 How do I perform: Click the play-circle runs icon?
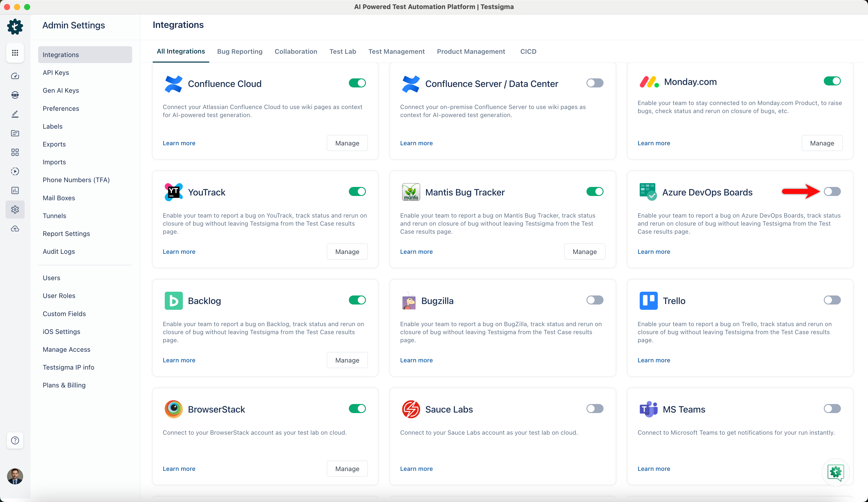15,171
